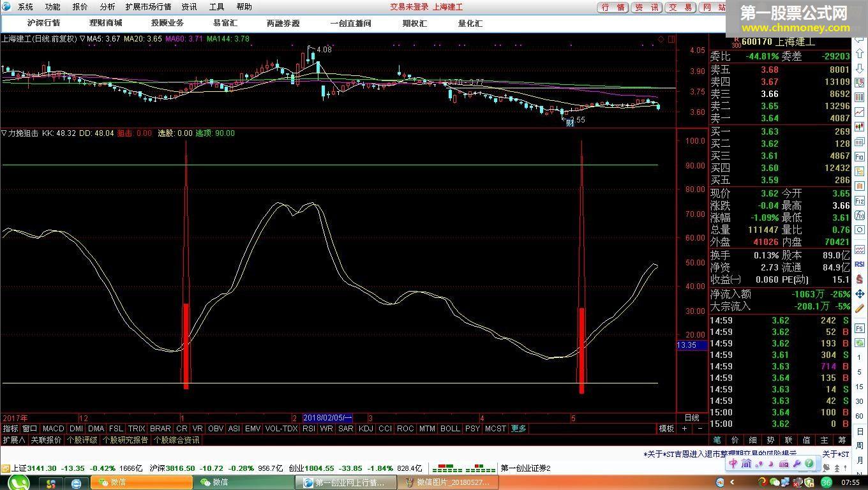Open the 分析 menu
This screenshot has width=868, height=490.
[x=107, y=7]
